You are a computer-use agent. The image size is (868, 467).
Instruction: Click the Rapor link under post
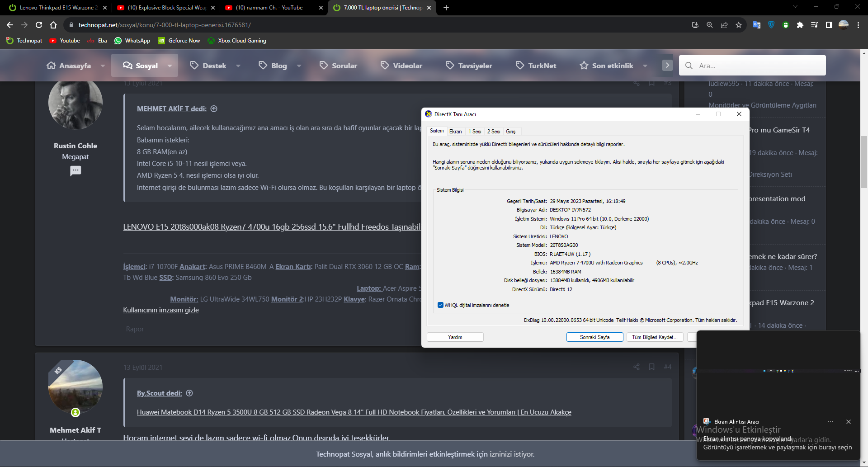tap(135, 329)
